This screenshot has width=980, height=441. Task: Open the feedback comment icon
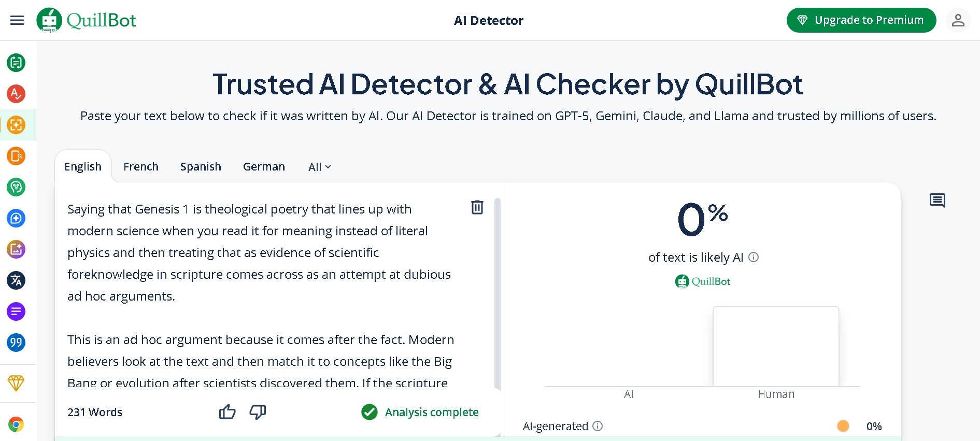[x=937, y=201]
